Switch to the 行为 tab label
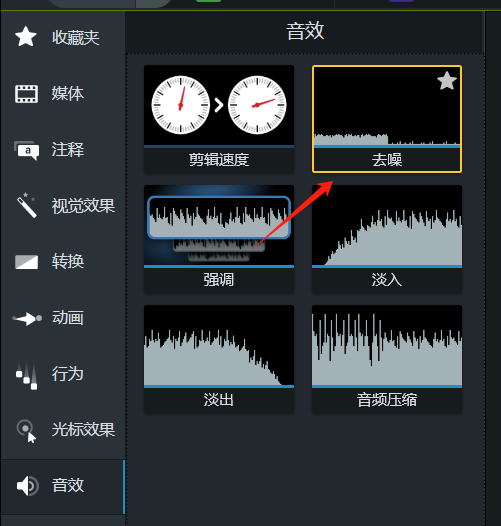The height and width of the screenshot is (526, 501). coord(68,373)
